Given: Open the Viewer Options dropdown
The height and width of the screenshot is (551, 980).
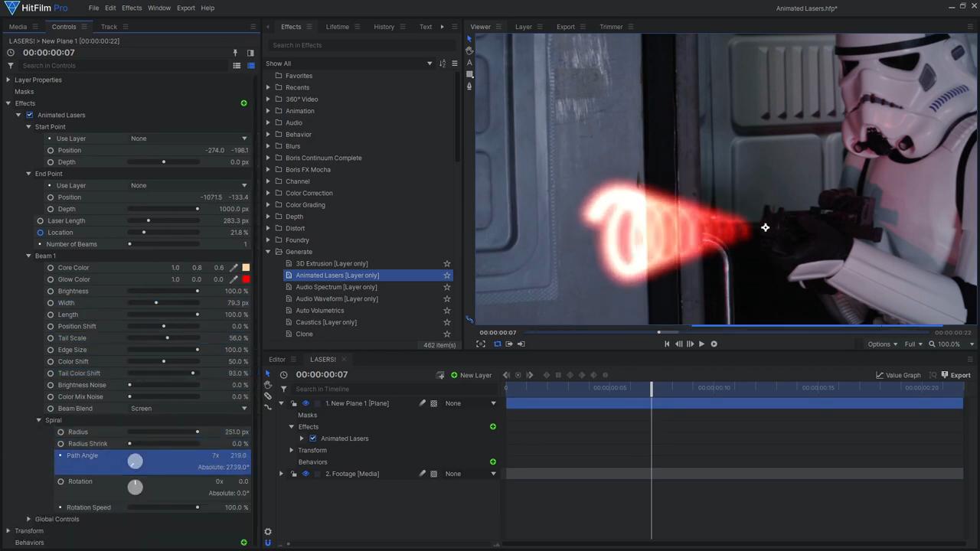Looking at the screenshot, I should pos(883,344).
